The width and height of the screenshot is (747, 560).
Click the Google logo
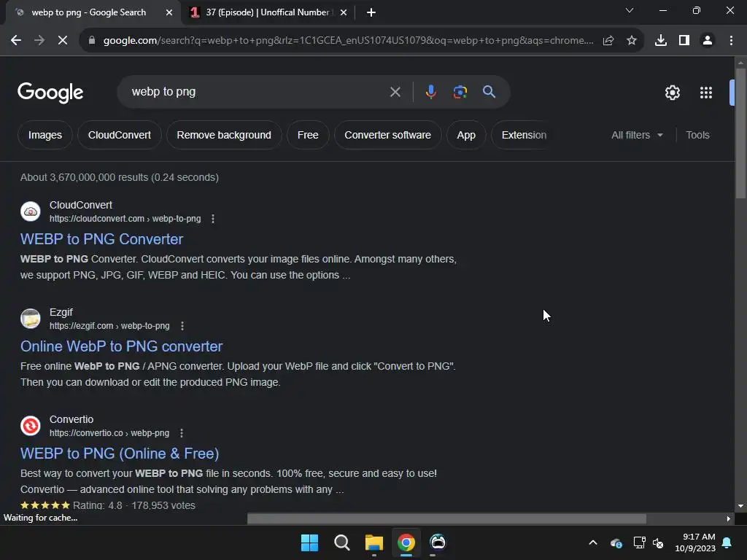tap(50, 93)
